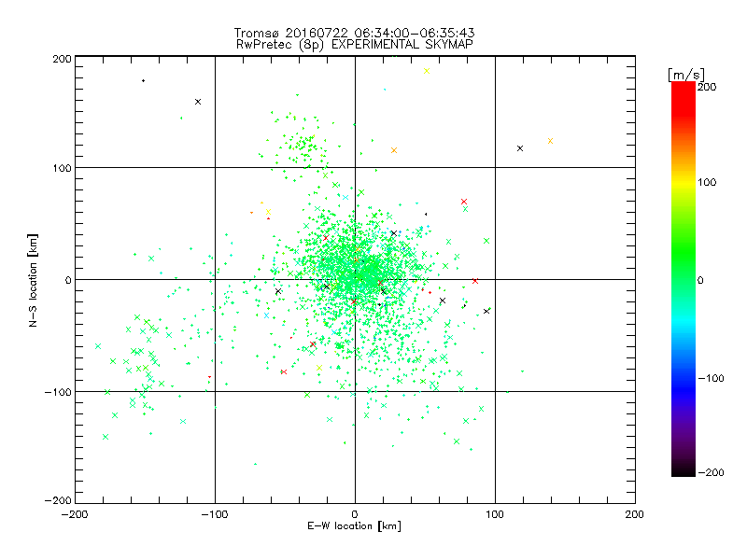Click the color bar tick label 200
The width and height of the screenshot is (747, 560).
click(707, 87)
